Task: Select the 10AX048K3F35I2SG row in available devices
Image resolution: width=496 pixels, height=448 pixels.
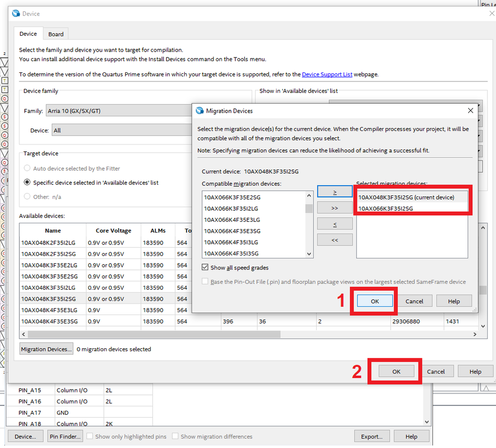Action: click(x=106, y=299)
